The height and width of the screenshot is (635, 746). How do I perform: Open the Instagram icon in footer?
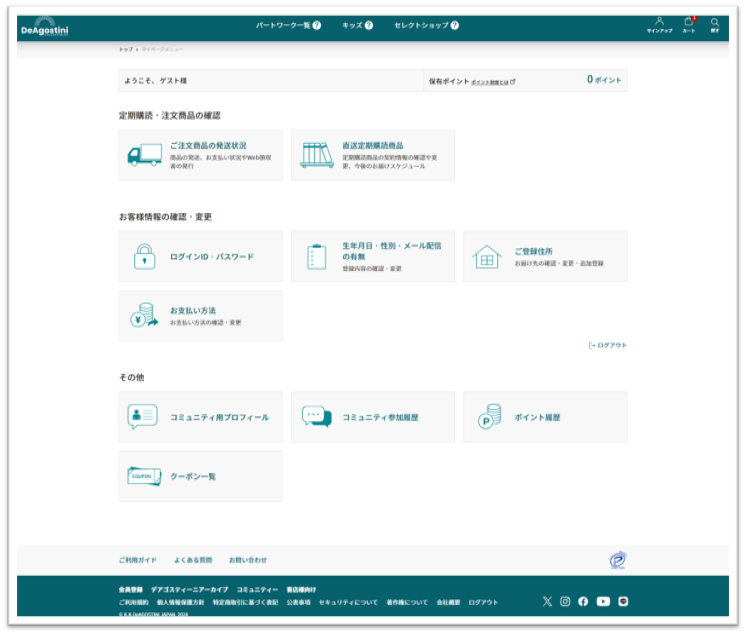pyautogui.click(x=565, y=601)
